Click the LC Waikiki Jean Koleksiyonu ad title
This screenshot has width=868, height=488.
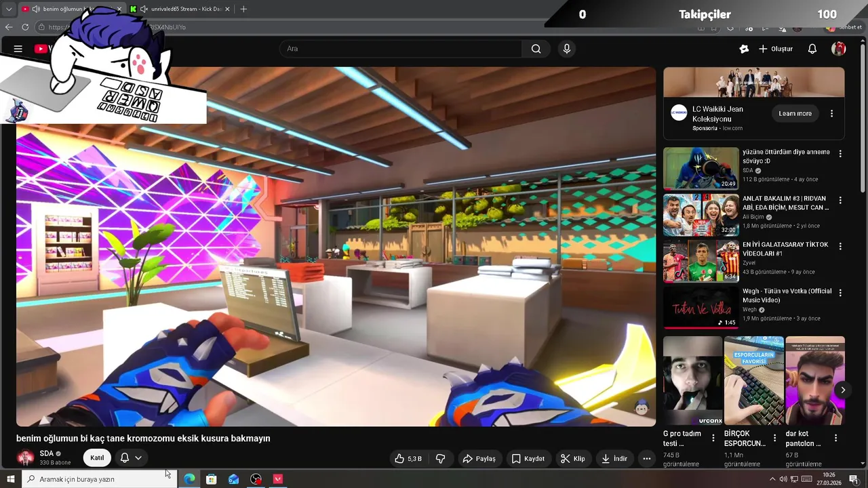pyautogui.click(x=717, y=114)
